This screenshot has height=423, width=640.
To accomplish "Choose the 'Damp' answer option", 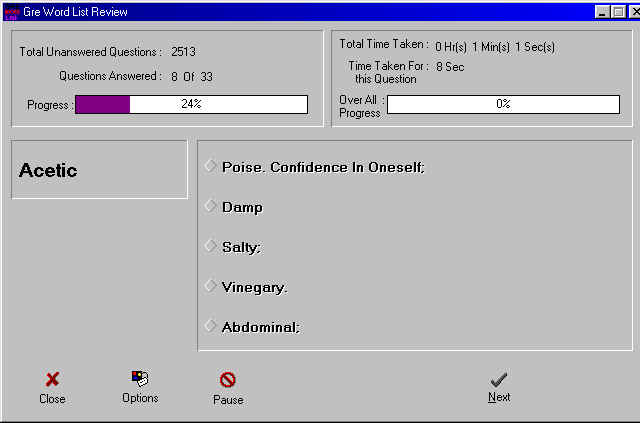I will tap(211, 206).
